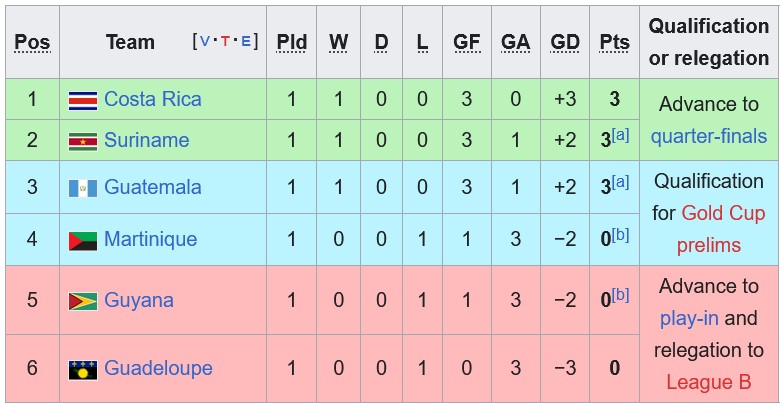Viewport: 780px width, 406px height.
Task: Open the quarter-finals link
Action: [x=709, y=136]
